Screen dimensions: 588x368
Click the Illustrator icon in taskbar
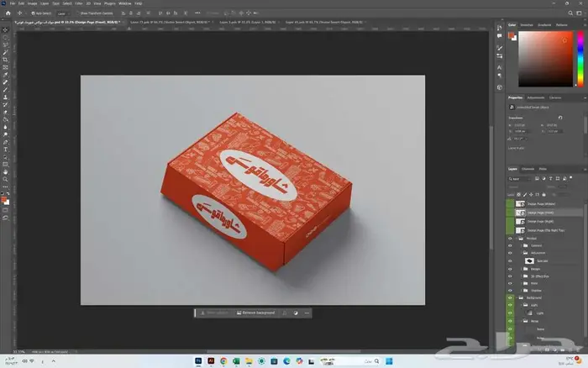211,361
